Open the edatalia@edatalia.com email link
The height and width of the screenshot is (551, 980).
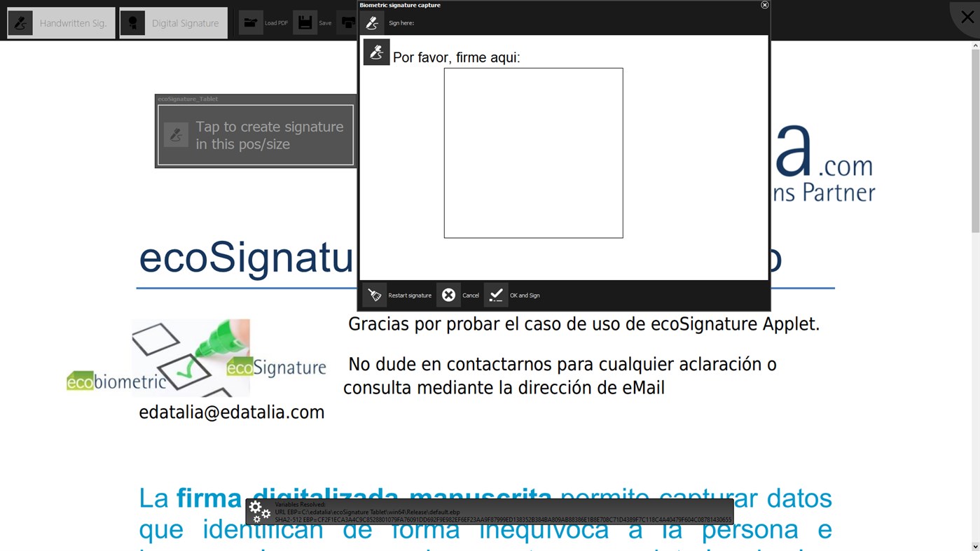pos(231,412)
